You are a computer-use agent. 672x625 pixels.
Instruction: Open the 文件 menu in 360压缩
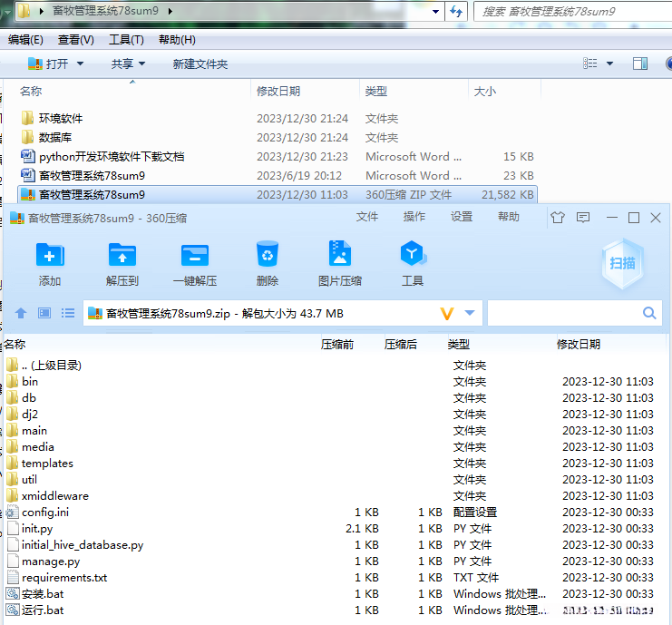click(x=367, y=217)
